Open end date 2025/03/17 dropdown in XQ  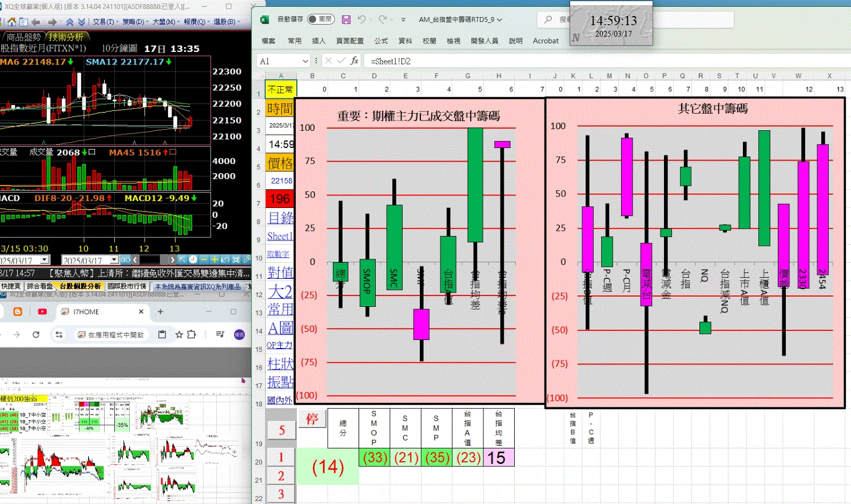pyautogui.click(x=114, y=259)
